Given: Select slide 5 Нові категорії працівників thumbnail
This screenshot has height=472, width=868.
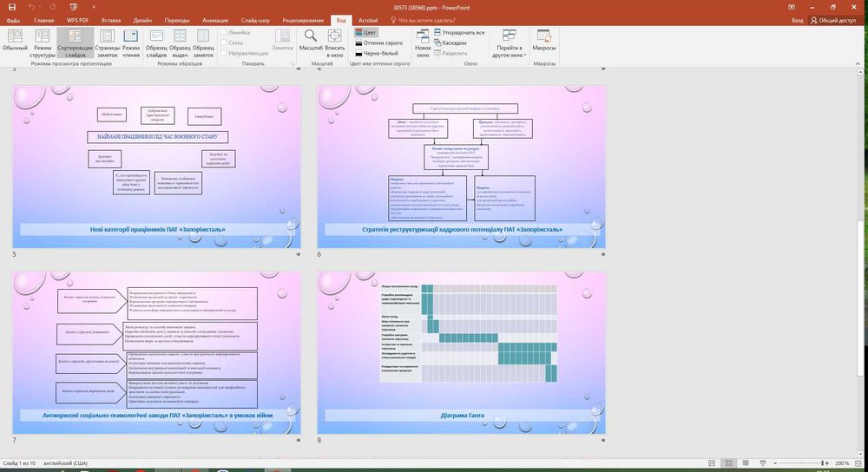Looking at the screenshot, I should [x=156, y=167].
